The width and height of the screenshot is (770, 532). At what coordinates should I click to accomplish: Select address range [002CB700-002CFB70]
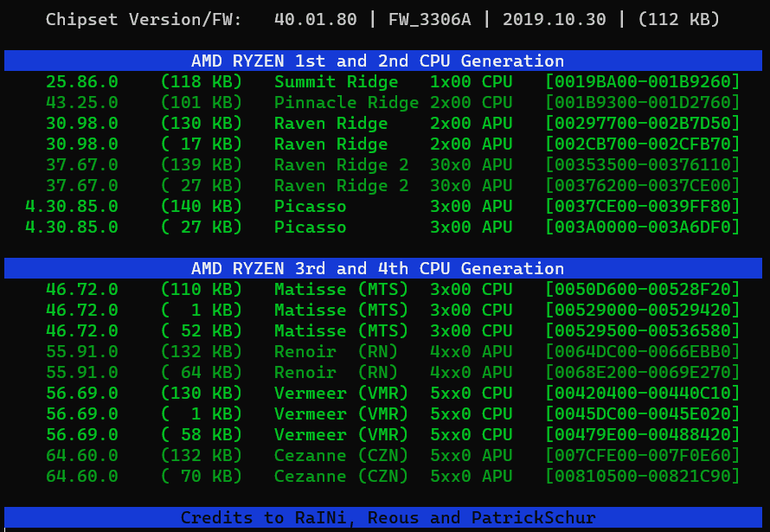click(x=642, y=144)
